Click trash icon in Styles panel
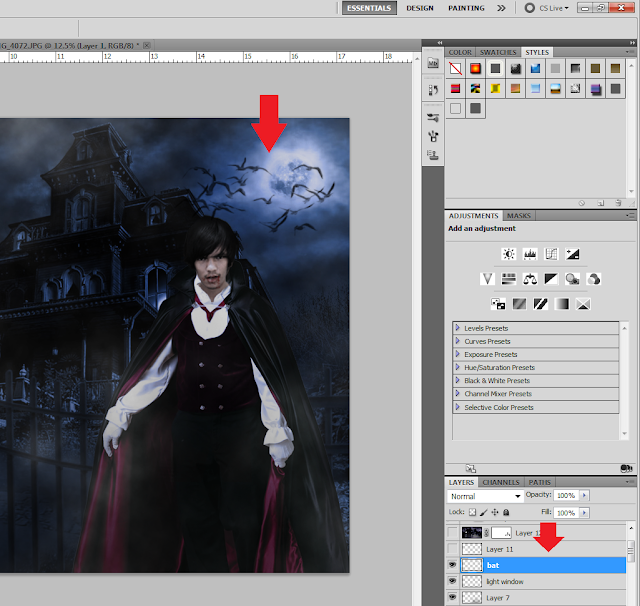640x606 pixels. [x=618, y=203]
